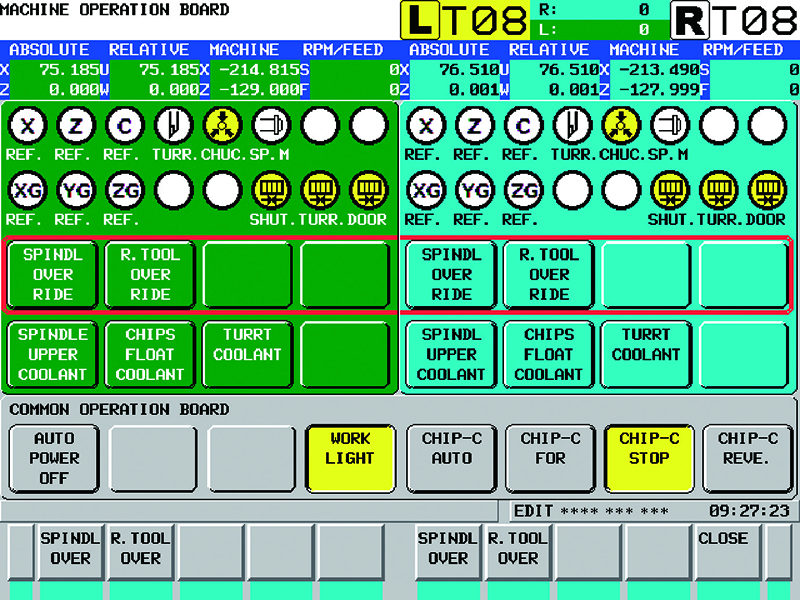
Task: Click the right C axis REF. icon
Action: [523, 125]
